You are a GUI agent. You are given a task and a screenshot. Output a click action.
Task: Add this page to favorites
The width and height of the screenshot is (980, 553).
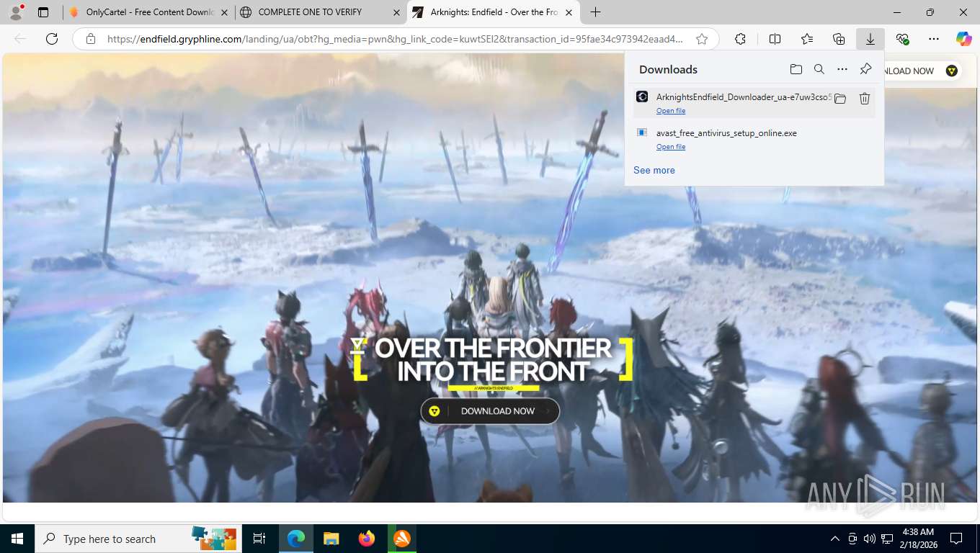point(702,39)
